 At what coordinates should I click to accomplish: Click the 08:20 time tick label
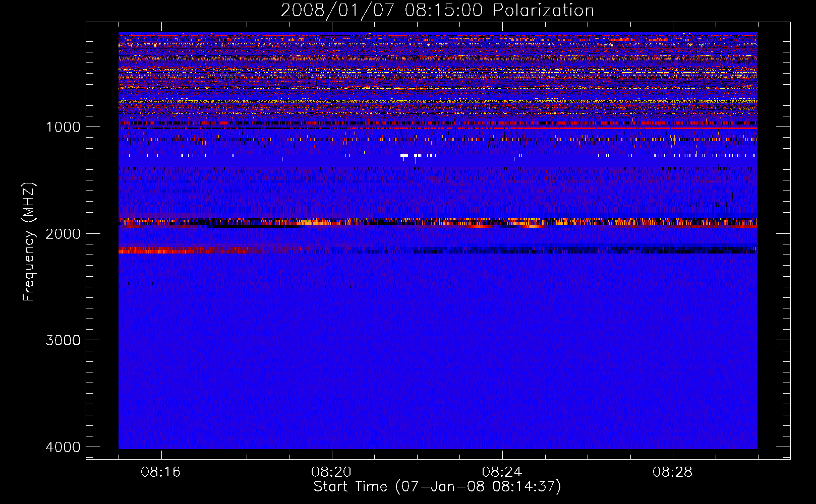(331, 472)
